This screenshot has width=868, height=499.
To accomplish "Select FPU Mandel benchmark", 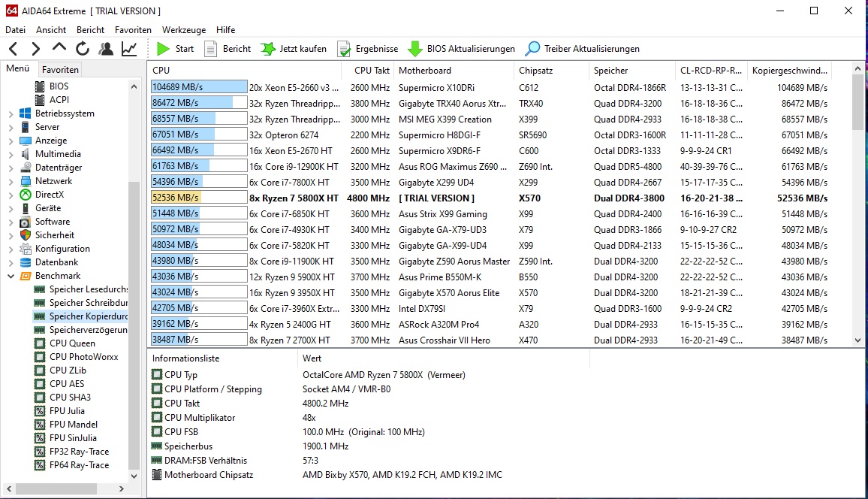I will [x=73, y=425].
